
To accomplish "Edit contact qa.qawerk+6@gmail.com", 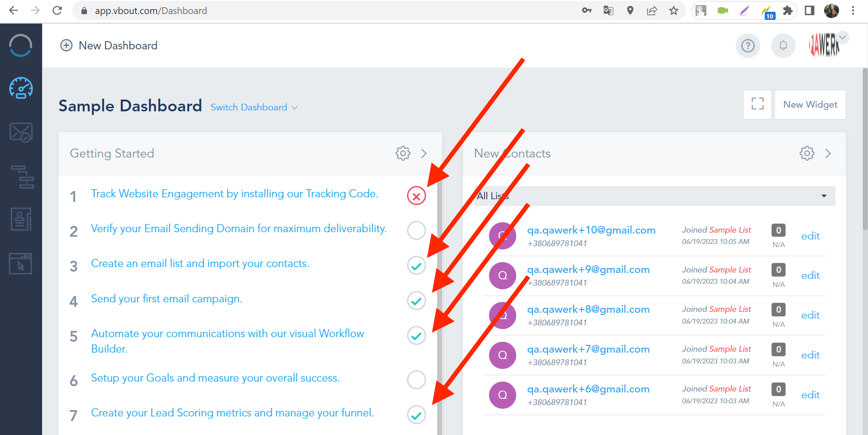I will pyautogui.click(x=810, y=395).
